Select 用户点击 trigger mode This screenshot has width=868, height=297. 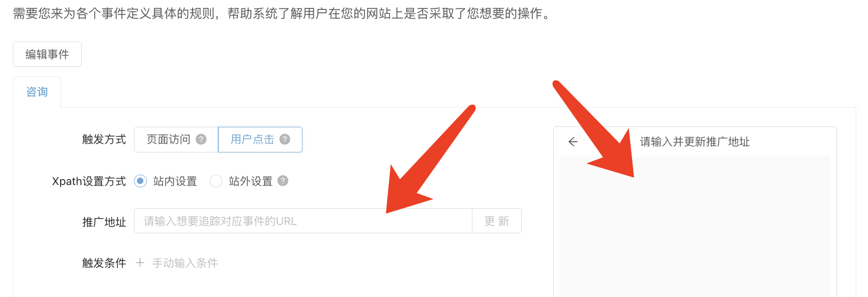[260, 140]
